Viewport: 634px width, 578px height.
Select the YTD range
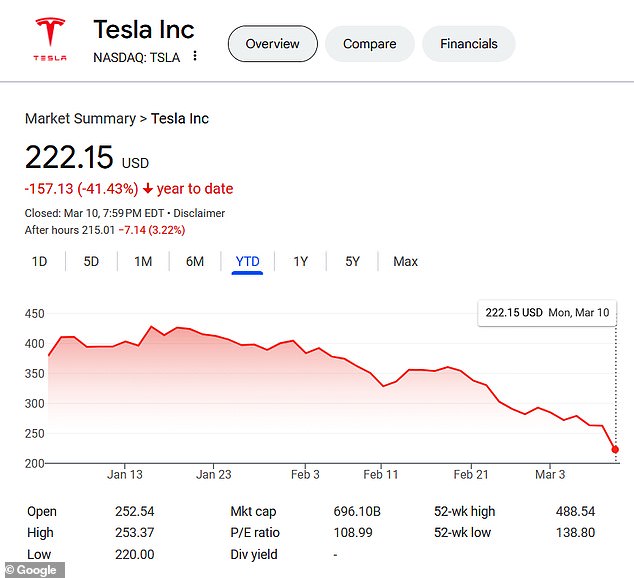[x=247, y=262]
